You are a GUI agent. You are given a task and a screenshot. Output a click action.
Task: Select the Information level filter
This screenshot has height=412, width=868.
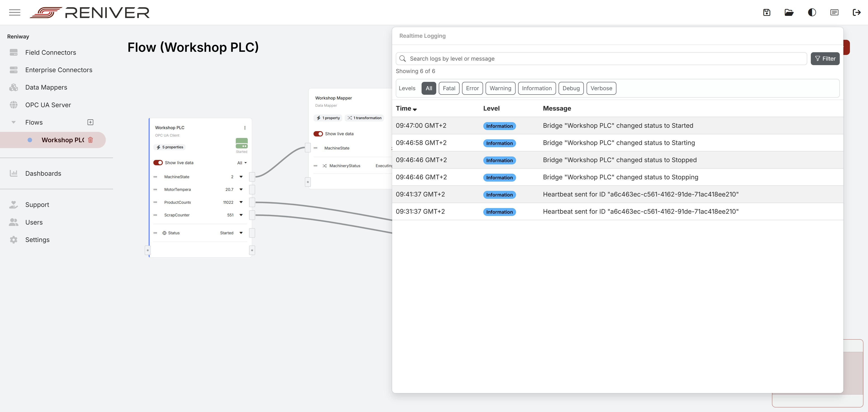[x=537, y=88]
